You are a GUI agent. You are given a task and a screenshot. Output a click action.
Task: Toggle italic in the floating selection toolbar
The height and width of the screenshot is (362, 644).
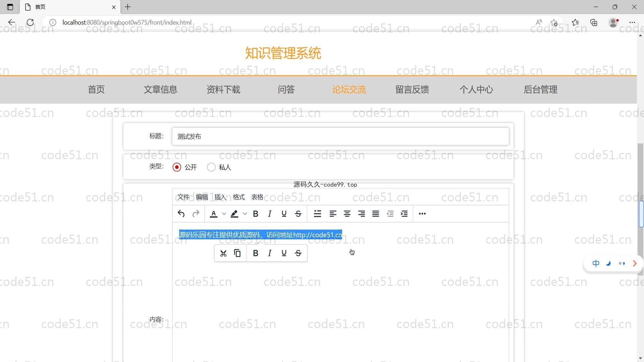pos(270,253)
